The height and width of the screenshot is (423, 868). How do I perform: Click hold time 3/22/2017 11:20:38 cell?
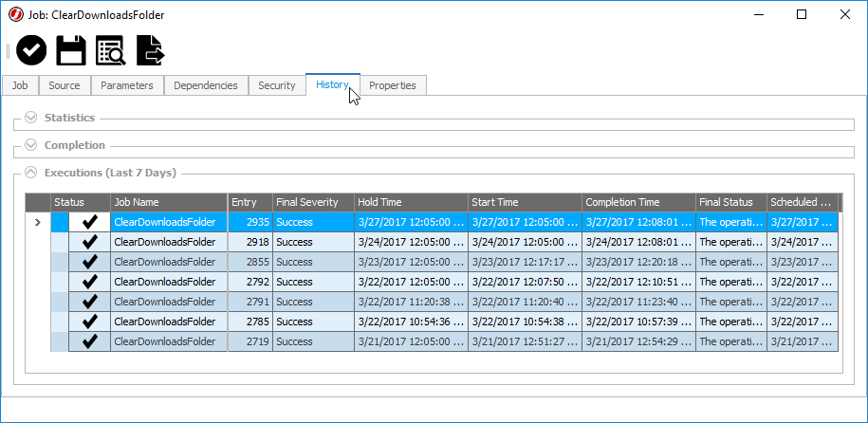[x=412, y=302]
